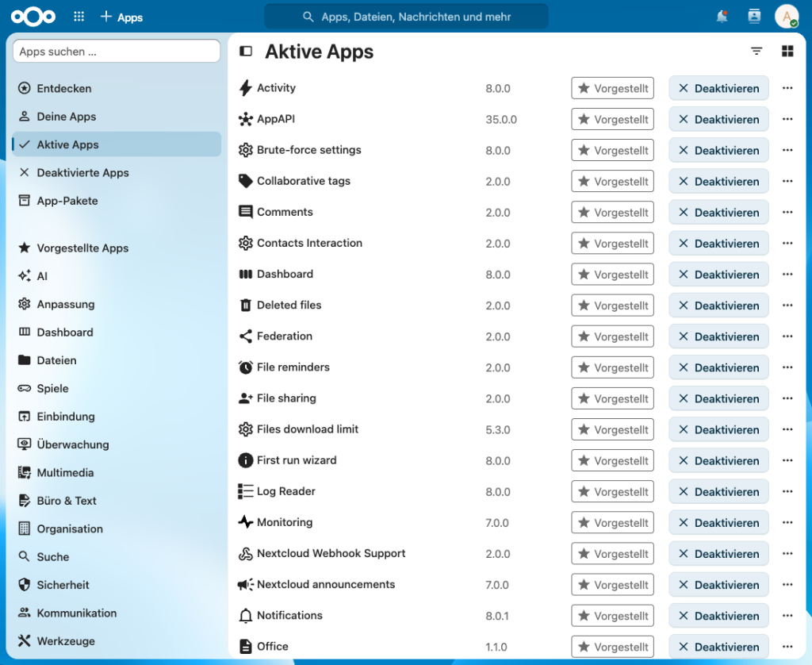
Task: Focus the Apps suchen search field
Action: click(x=117, y=52)
